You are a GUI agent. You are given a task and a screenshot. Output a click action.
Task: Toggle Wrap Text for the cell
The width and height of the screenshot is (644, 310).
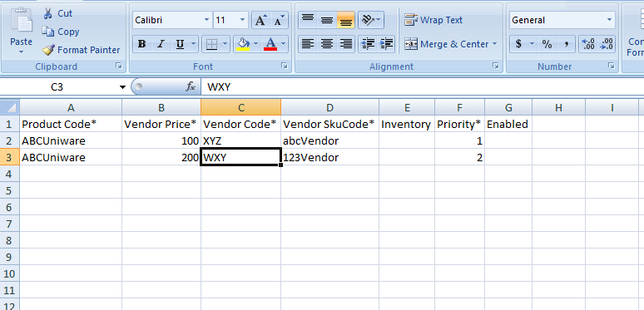(x=433, y=20)
